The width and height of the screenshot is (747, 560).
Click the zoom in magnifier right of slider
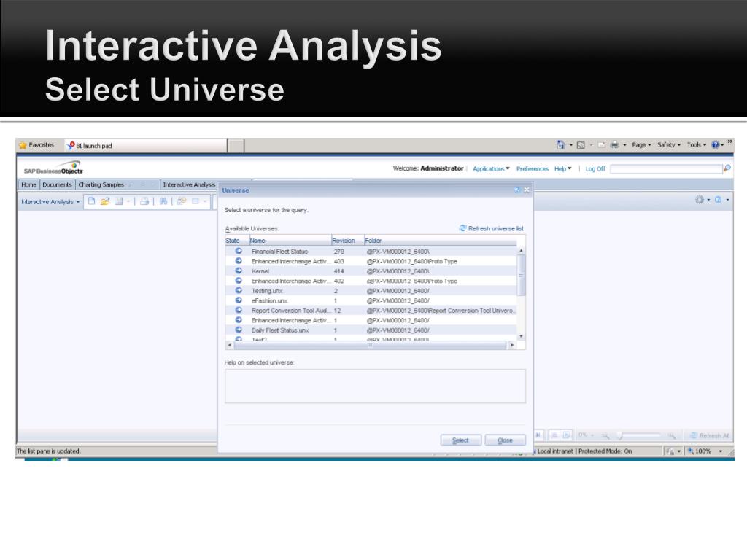pyautogui.click(x=671, y=436)
